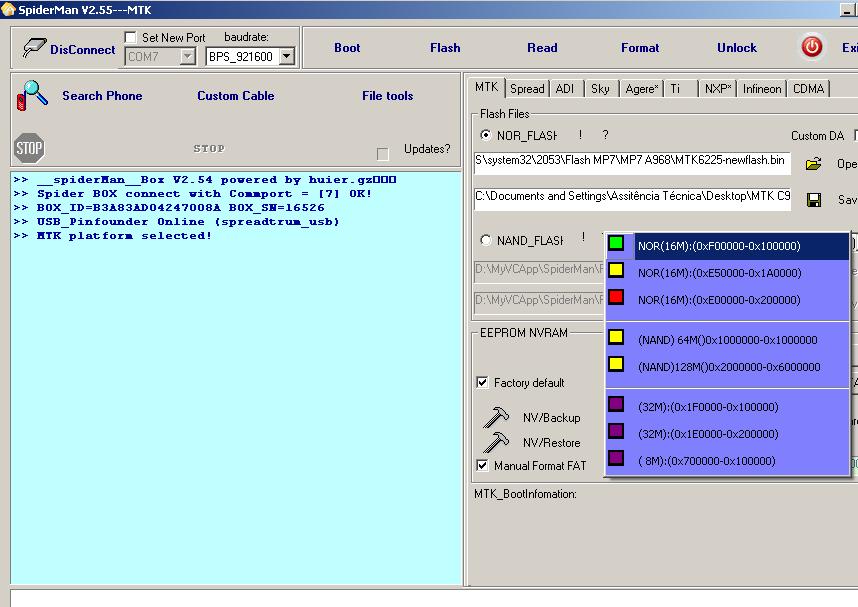Image resolution: width=858 pixels, height=607 pixels.
Task: Click the Boot button
Action: (x=347, y=48)
